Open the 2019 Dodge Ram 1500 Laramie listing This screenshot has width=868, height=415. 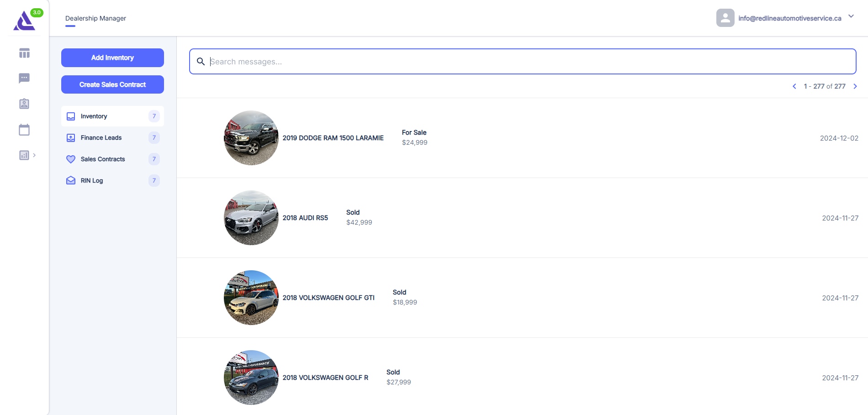point(333,138)
